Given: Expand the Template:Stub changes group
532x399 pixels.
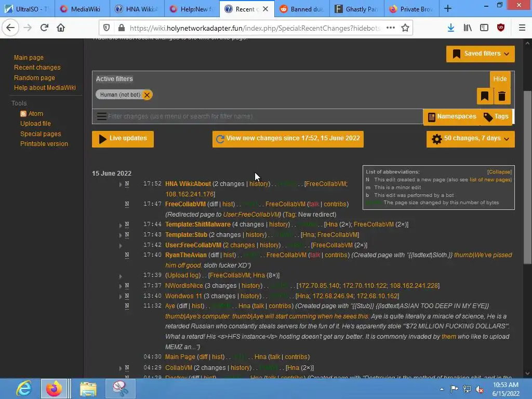Looking at the screenshot, I should point(121,235).
